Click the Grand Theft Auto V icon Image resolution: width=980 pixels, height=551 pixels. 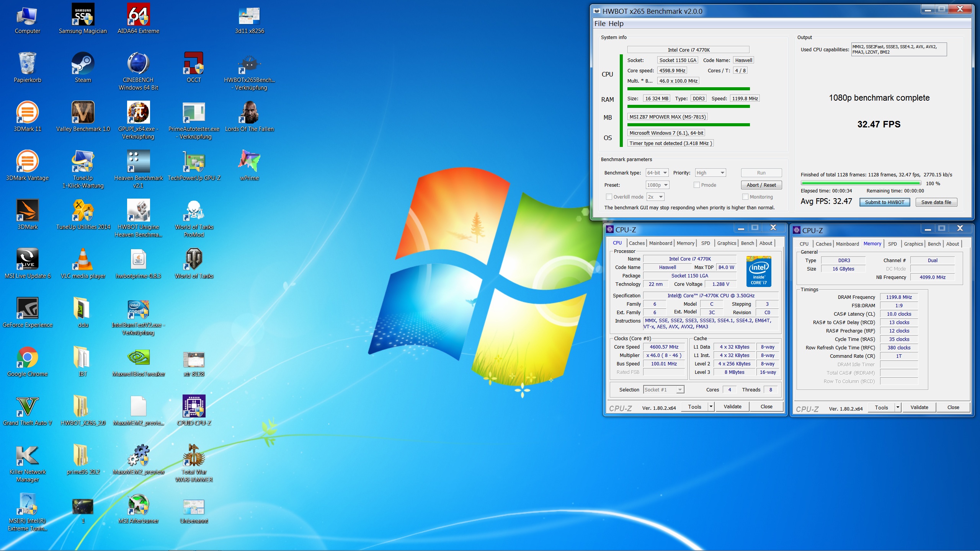[27, 411]
